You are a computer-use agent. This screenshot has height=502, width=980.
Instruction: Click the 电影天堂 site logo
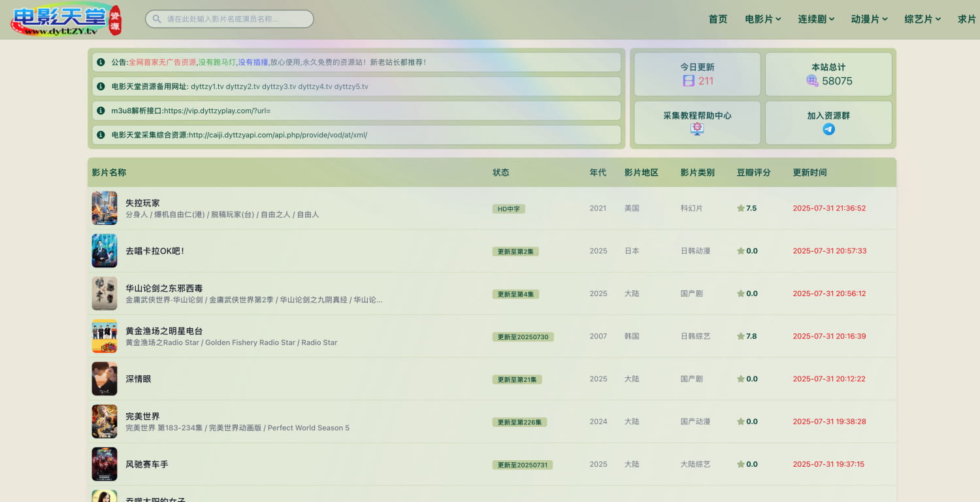click(x=66, y=20)
